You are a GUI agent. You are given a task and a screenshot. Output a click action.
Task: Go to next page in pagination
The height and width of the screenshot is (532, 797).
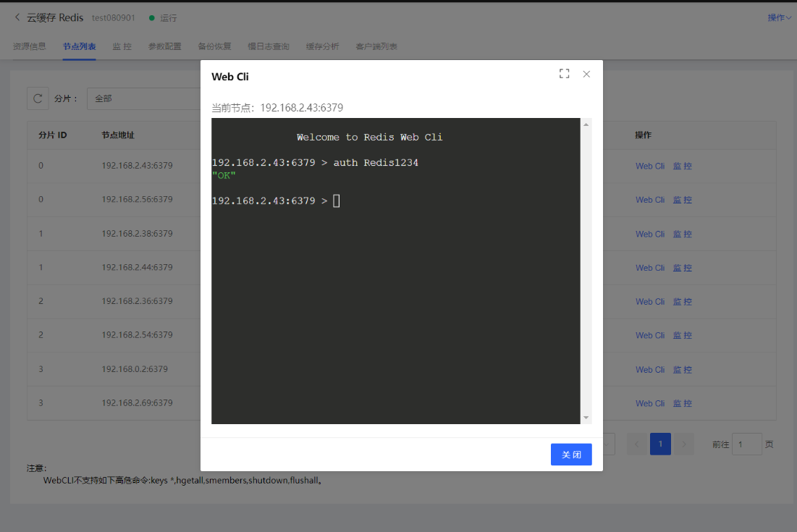683,444
